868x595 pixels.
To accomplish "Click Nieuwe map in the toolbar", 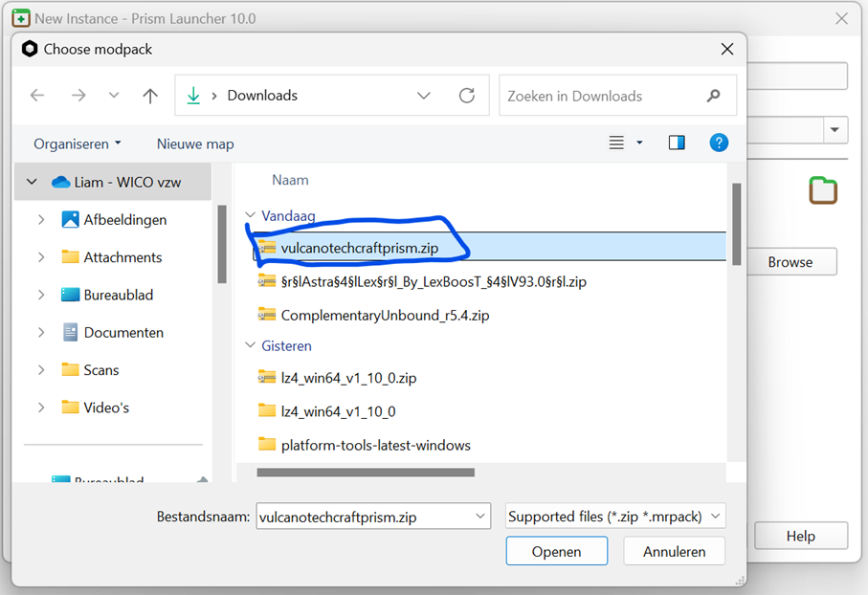I will click(195, 143).
